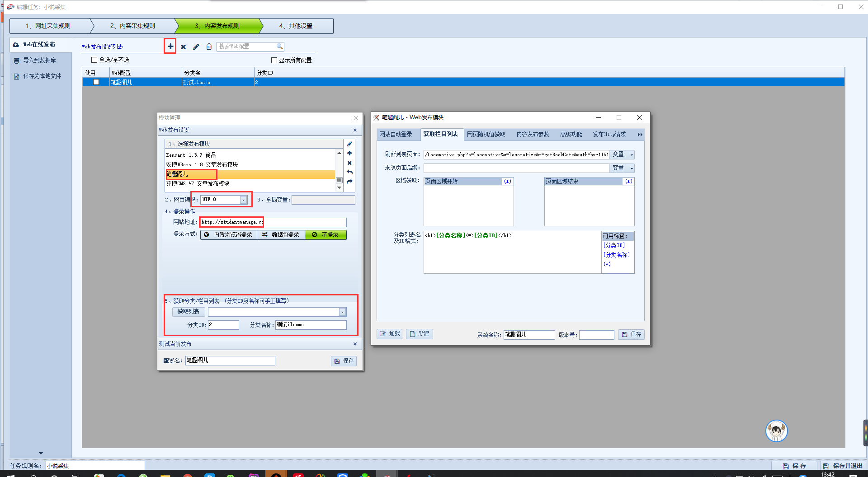The width and height of the screenshot is (868, 477).
Task: Click the export arrow icon beside module list
Action: click(349, 182)
